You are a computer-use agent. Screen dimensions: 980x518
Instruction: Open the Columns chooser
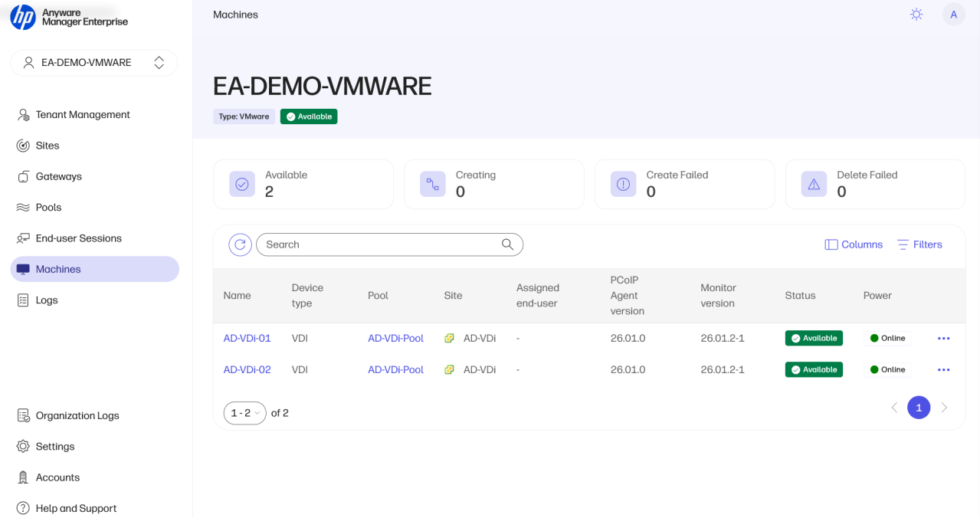(x=854, y=244)
